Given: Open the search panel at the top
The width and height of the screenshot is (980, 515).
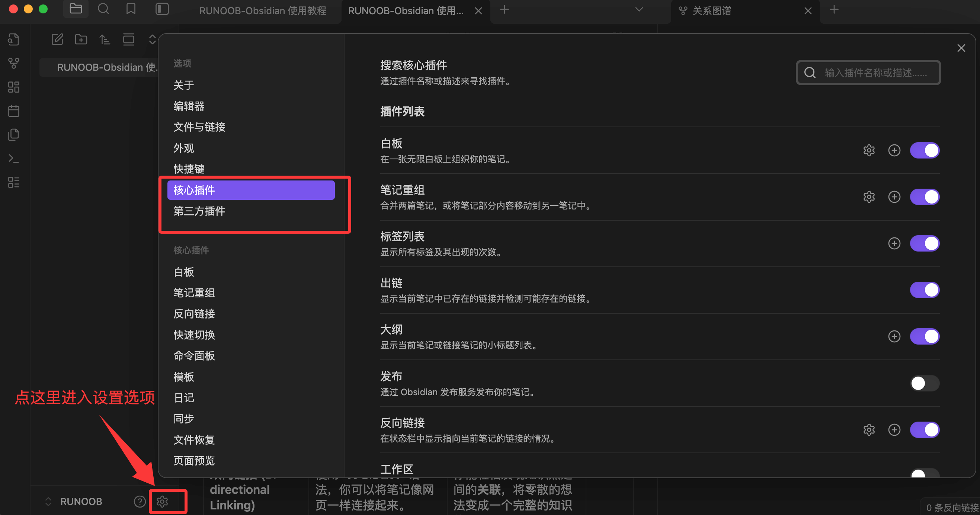Looking at the screenshot, I should 103,9.
